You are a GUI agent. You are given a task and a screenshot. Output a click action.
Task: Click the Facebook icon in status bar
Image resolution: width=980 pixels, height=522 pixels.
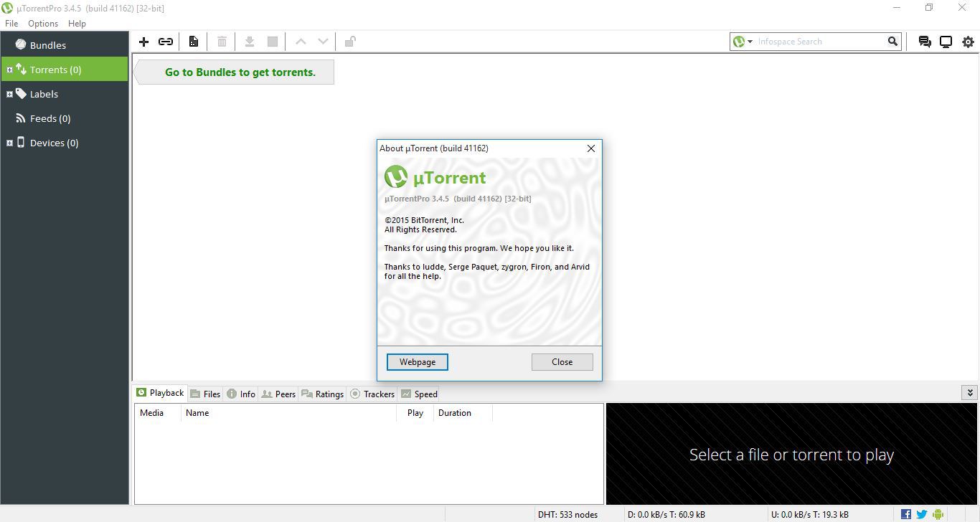(906, 514)
